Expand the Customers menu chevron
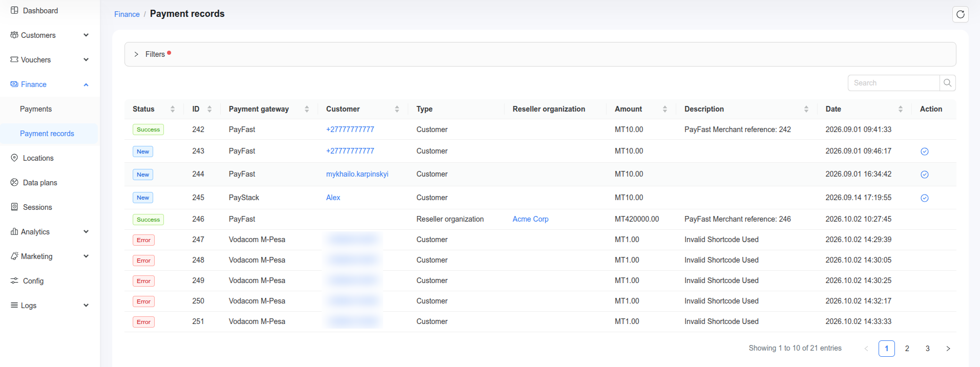 point(86,35)
